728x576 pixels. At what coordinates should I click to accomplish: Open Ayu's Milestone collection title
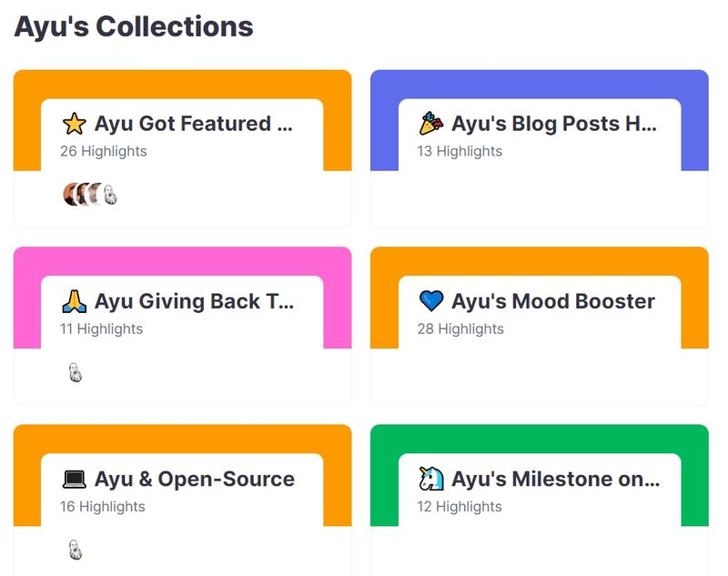coord(556,479)
